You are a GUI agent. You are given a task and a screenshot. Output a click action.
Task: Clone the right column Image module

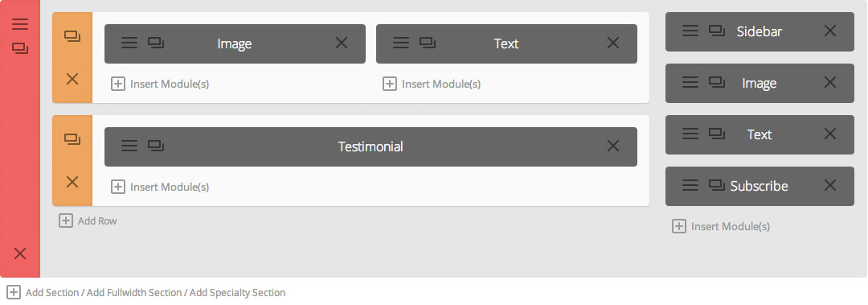[x=717, y=83]
